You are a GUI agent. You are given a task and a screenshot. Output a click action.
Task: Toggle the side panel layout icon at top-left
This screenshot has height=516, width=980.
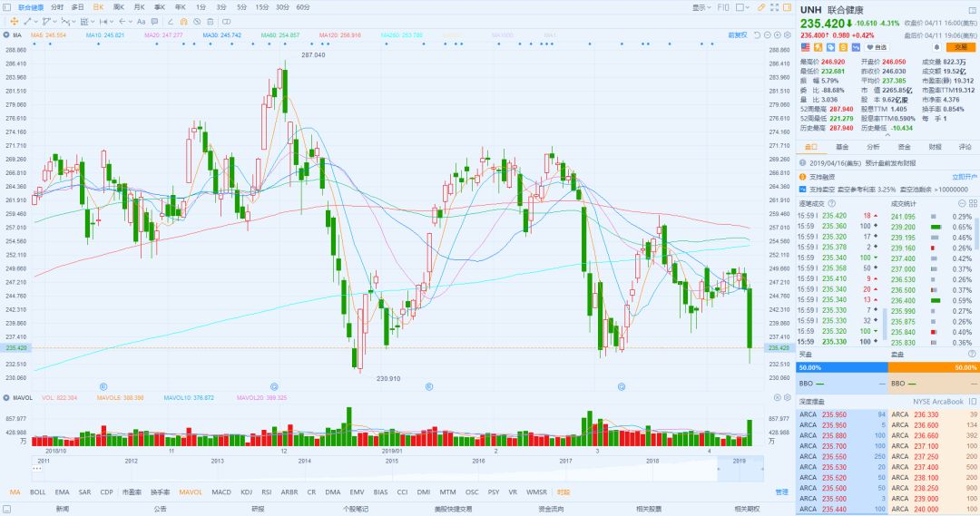point(7,7)
